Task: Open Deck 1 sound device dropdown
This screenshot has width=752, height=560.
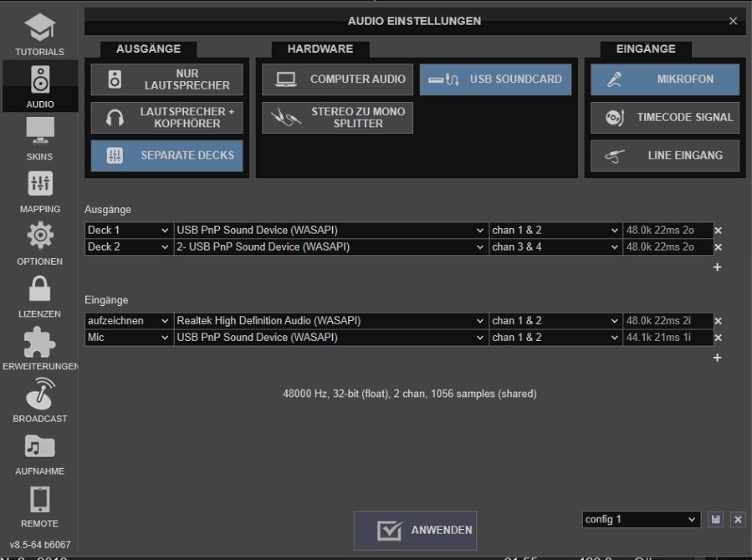Action: pyautogui.click(x=331, y=231)
